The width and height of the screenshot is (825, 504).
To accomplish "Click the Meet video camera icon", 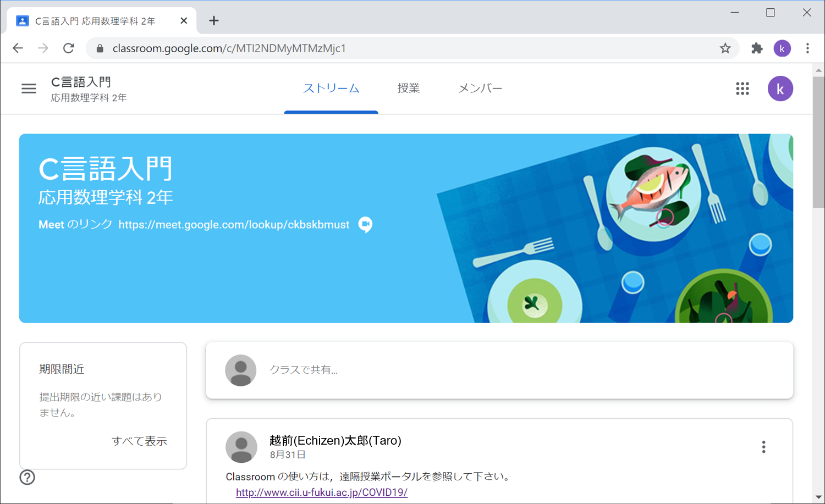I will pyautogui.click(x=365, y=224).
